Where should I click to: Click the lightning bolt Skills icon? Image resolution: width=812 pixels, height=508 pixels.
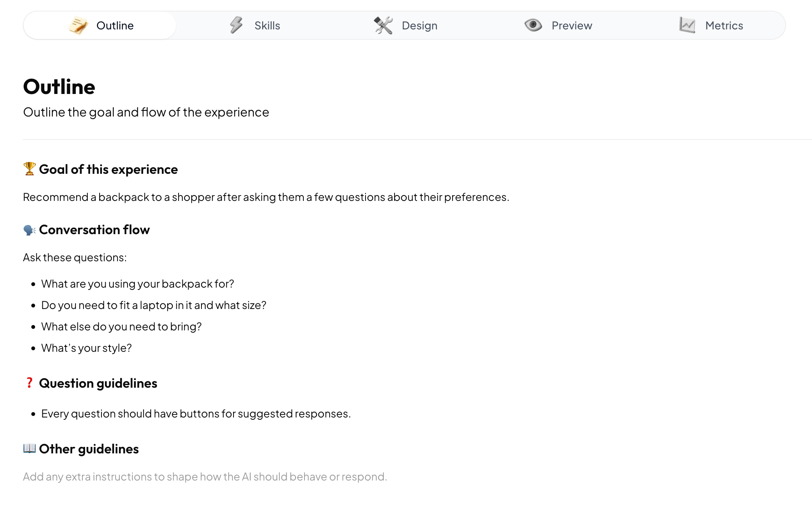237,26
